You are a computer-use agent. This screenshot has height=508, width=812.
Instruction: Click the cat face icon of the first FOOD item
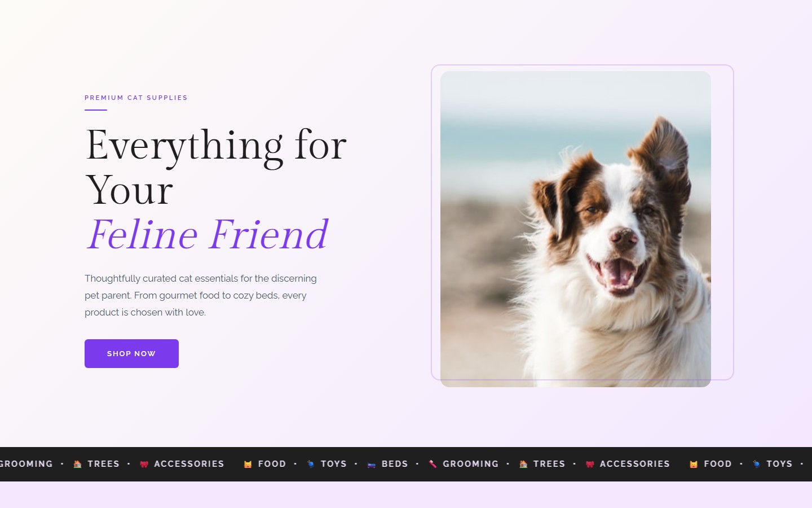pos(248,464)
